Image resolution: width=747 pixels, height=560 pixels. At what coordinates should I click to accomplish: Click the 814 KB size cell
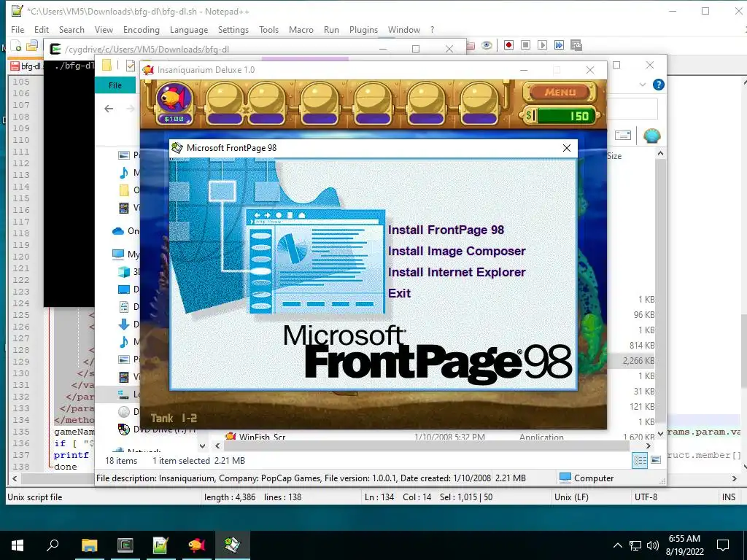pos(642,345)
